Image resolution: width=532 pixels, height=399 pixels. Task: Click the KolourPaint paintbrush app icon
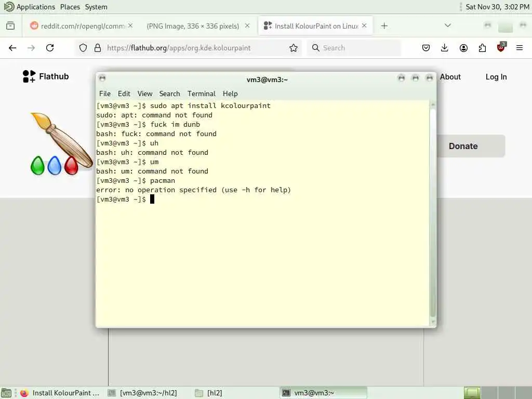(x=61, y=143)
